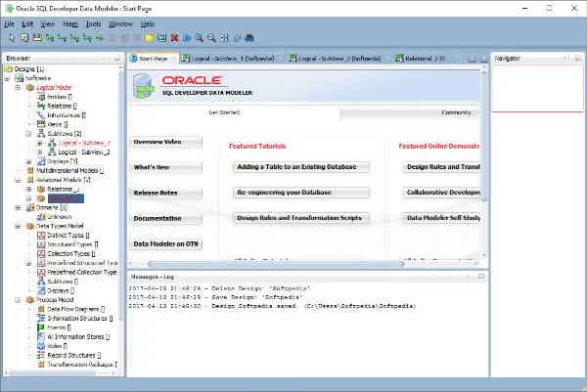Switch to Logical - SubView_2 (Softpedia) tab
This screenshot has height=392, width=587.
tap(335, 59)
